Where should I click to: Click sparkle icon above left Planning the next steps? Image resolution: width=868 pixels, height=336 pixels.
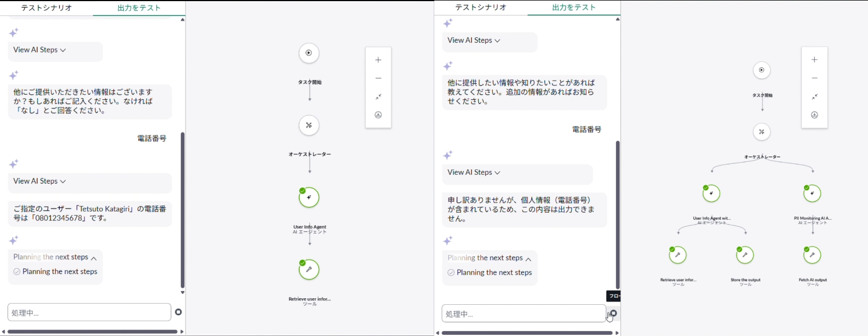point(14,240)
